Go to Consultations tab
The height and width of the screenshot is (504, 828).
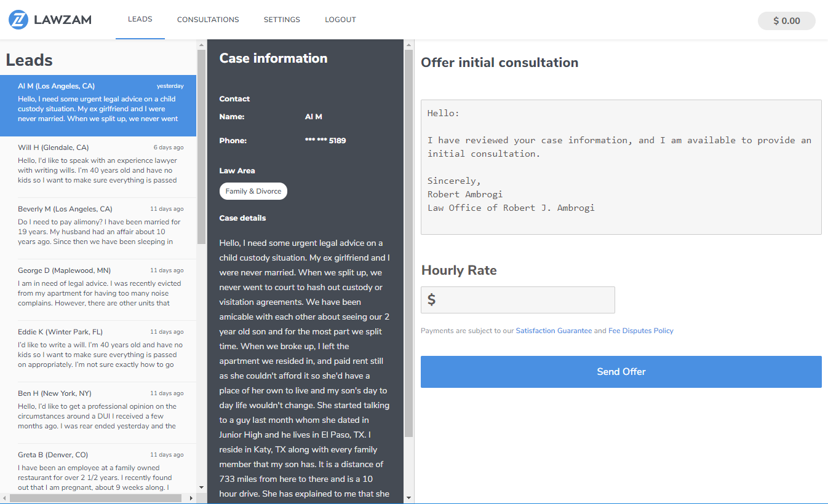[208, 20]
